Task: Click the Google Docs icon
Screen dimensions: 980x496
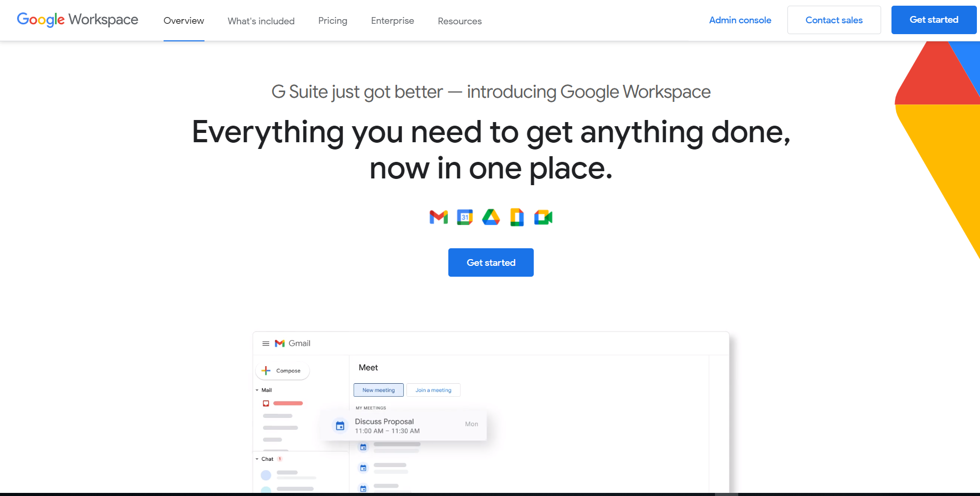Action: tap(517, 217)
